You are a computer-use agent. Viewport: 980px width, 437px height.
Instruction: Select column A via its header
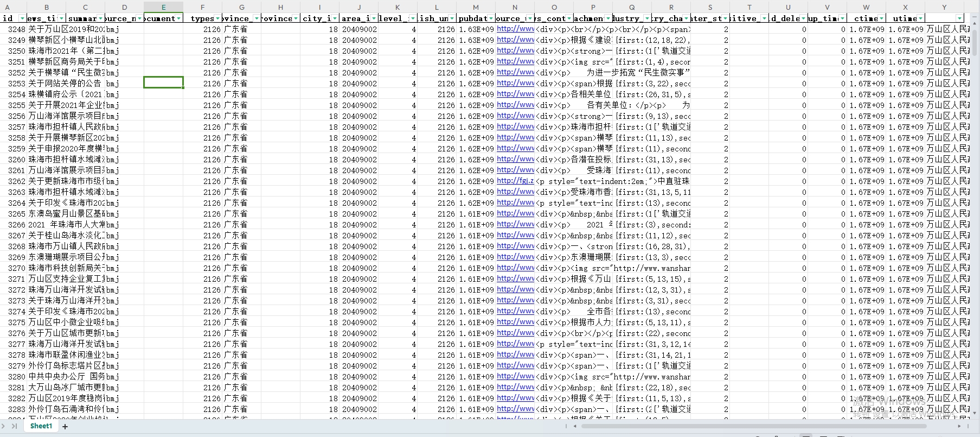coord(8,7)
